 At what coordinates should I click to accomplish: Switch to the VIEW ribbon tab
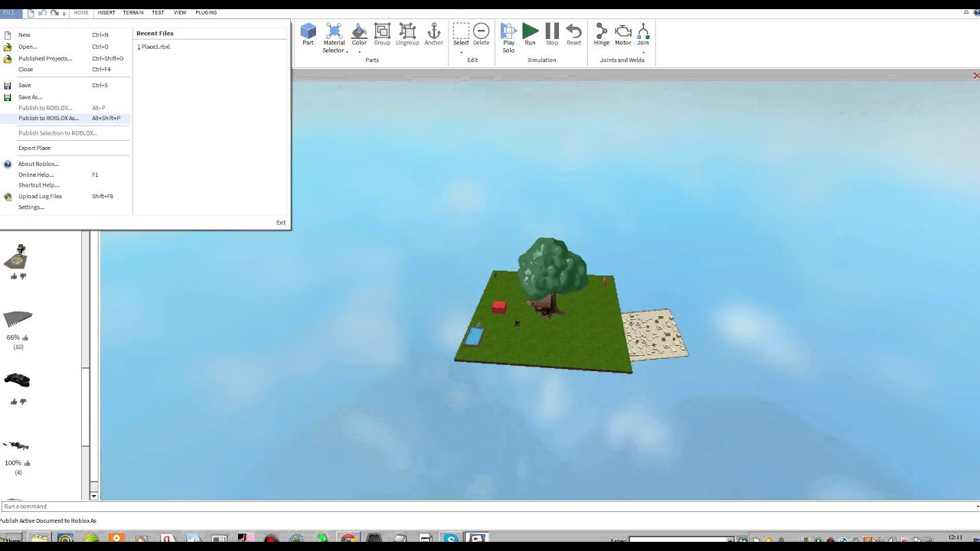click(x=180, y=13)
